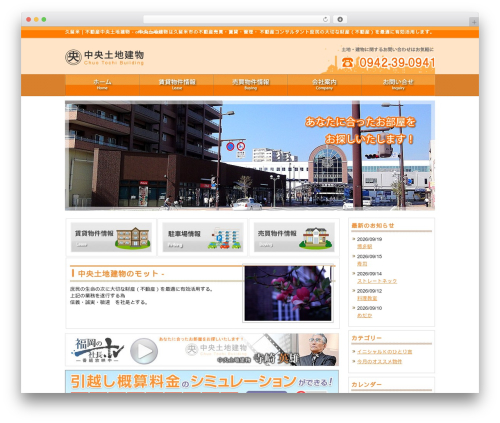The width and height of the screenshot is (500, 423).
Task: Open the 今月のオススメ物件 category link
Action: (x=379, y=361)
